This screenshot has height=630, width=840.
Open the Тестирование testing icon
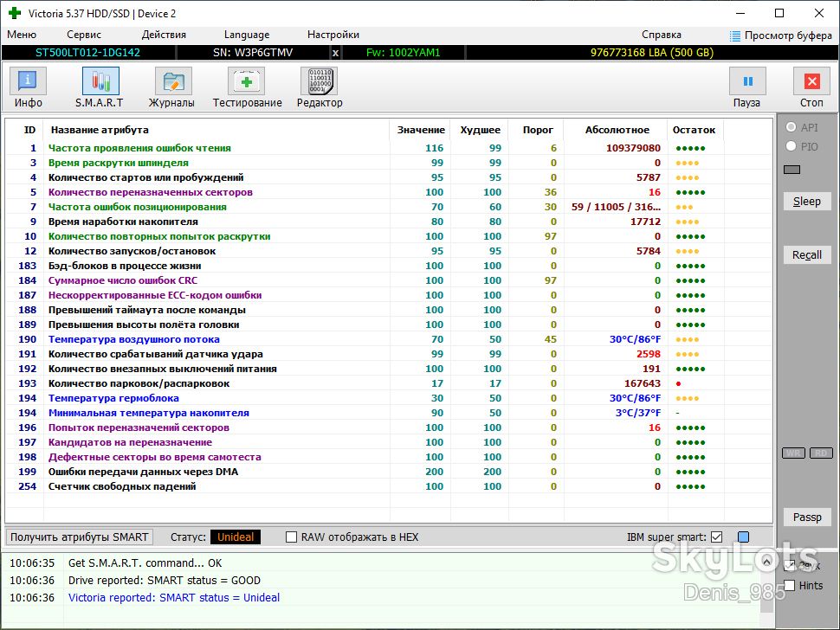247,81
